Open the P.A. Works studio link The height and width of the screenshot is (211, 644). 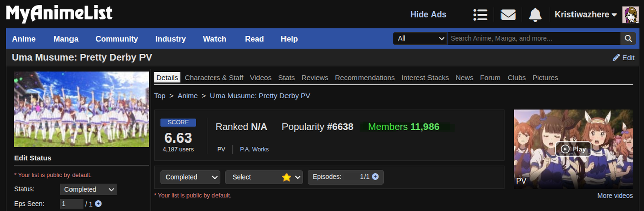coord(254,149)
